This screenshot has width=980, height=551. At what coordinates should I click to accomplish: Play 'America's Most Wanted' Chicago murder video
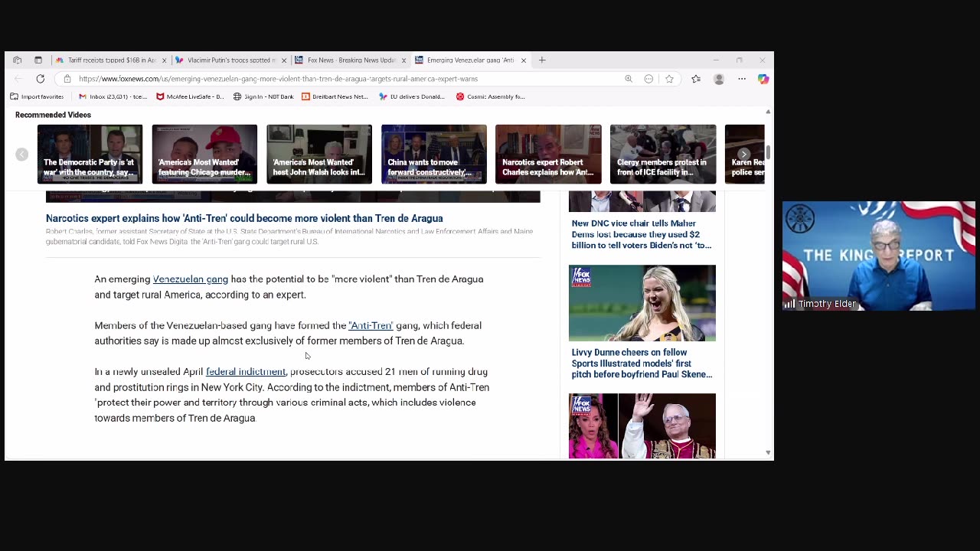(204, 154)
